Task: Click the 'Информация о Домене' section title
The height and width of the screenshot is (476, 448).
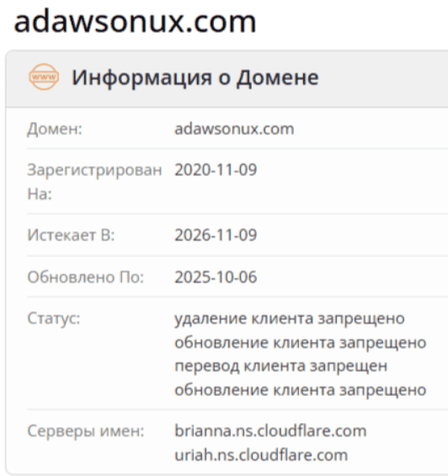Action: [195, 78]
